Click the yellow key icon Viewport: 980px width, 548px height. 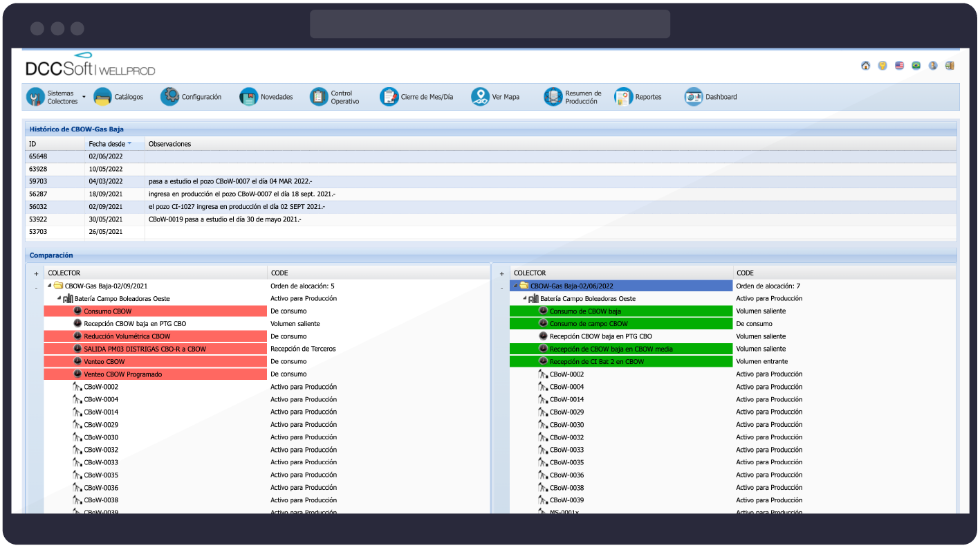tap(882, 66)
